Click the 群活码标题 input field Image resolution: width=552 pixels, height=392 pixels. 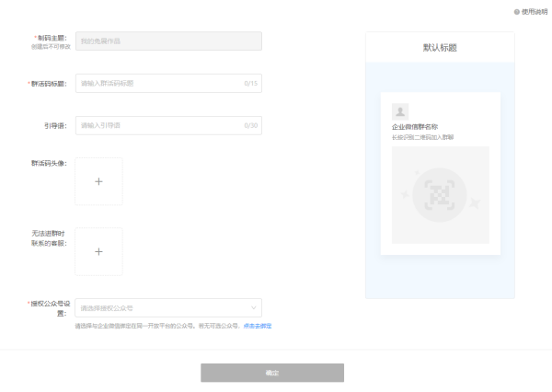point(168,84)
